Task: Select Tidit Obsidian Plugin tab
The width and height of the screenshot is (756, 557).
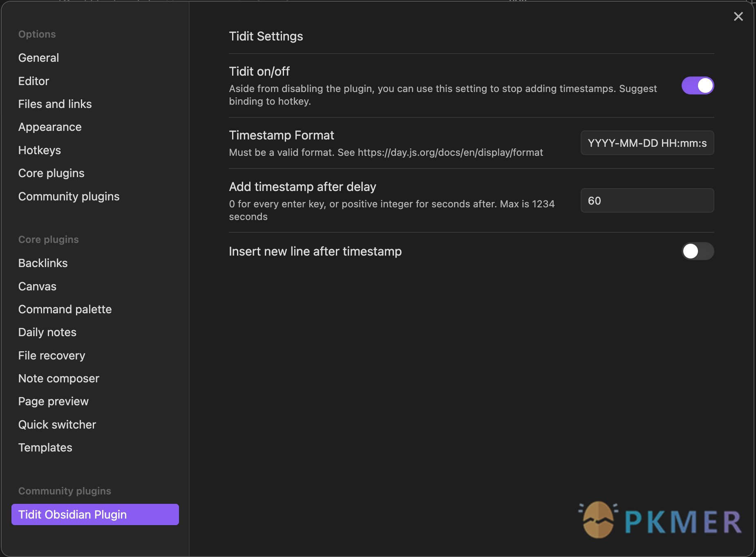Action: 95,514
